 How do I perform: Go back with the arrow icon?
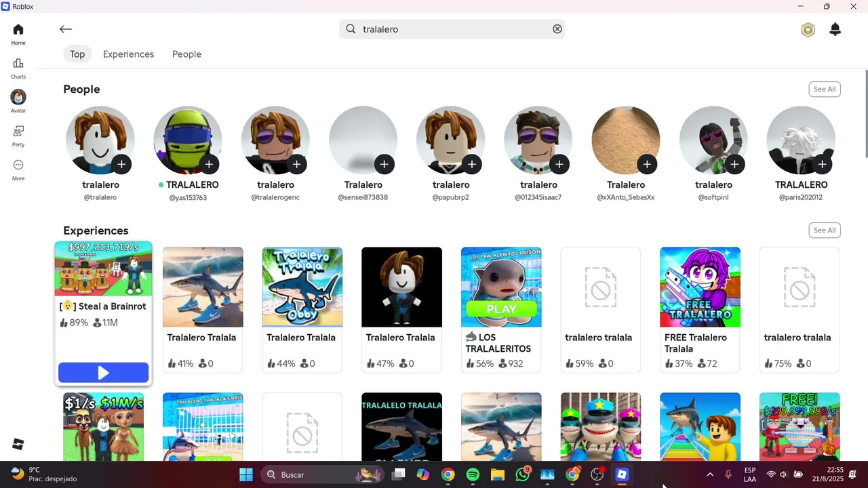pos(65,29)
